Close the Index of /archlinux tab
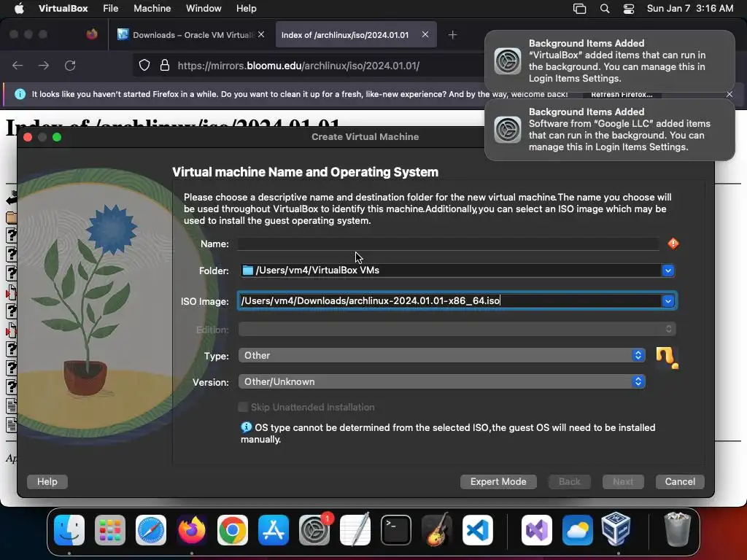The height and width of the screenshot is (560, 747). [x=425, y=34]
